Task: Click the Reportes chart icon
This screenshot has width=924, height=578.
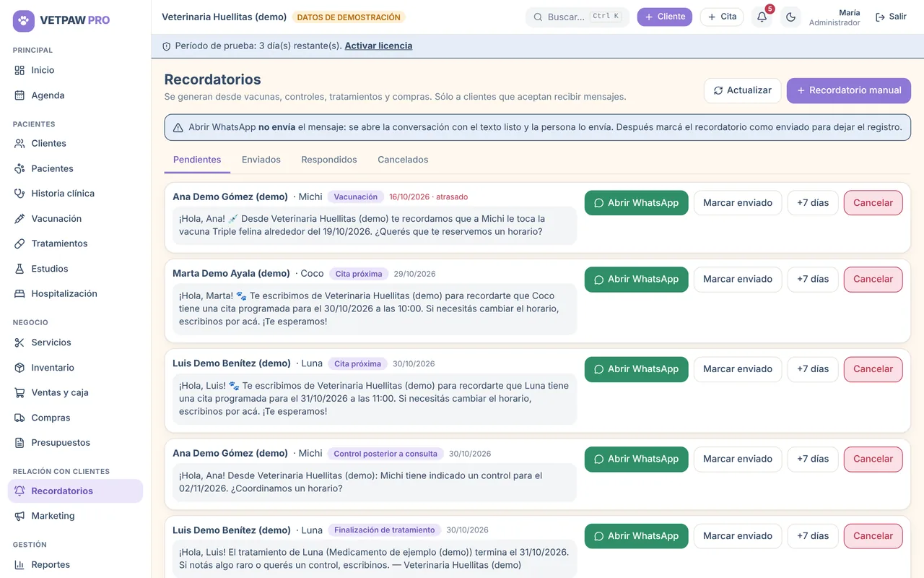Action: pos(19,565)
